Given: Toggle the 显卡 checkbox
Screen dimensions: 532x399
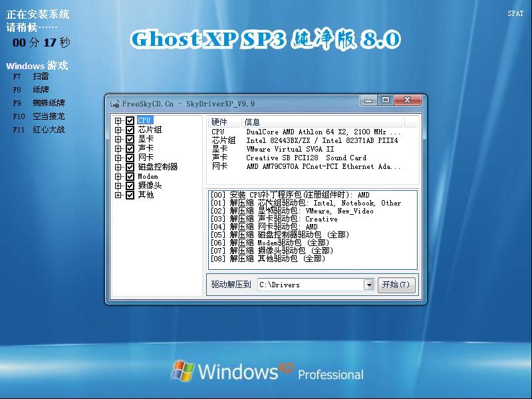Looking at the screenshot, I should 130,139.
